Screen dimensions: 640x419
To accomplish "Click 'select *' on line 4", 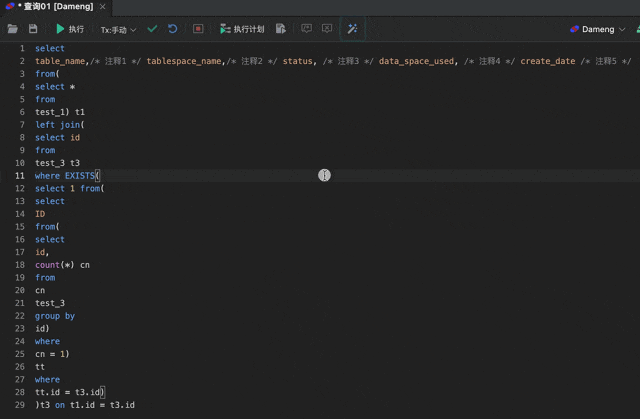I will pyautogui.click(x=55, y=86).
